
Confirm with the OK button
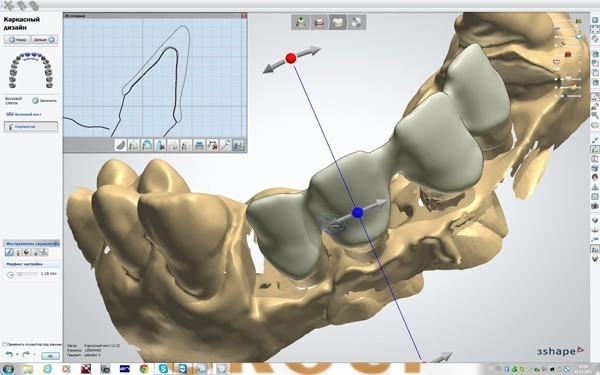51,356
